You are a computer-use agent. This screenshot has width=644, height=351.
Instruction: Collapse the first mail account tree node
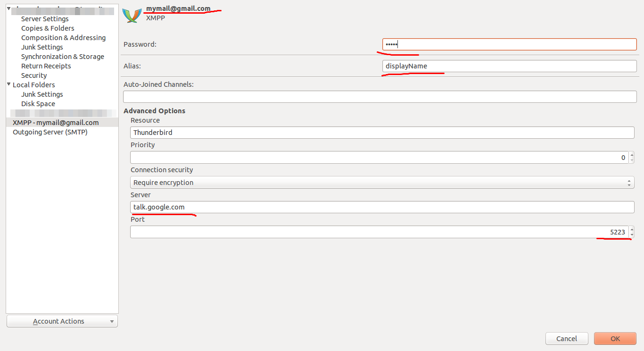click(8, 8)
